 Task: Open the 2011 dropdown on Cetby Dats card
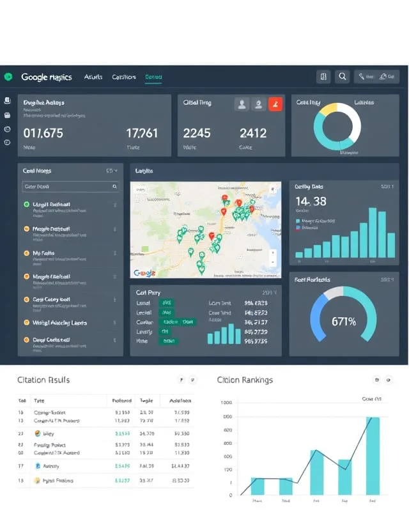387,187
